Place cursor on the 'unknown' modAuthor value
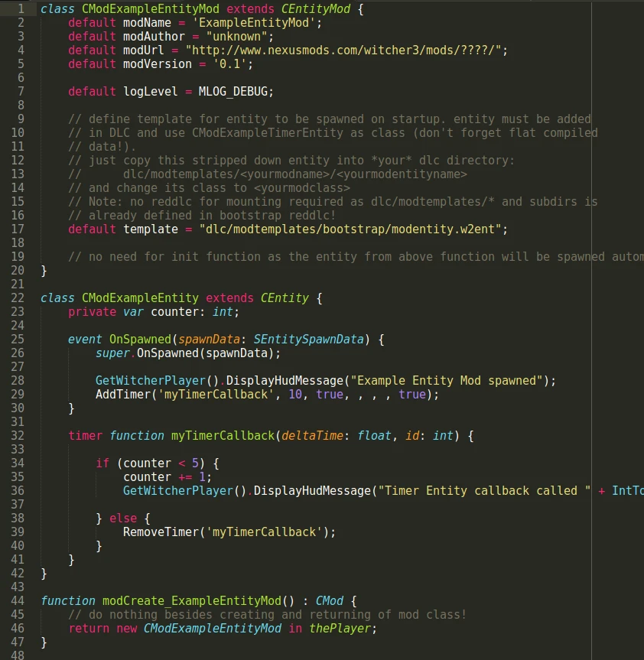 pos(236,37)
